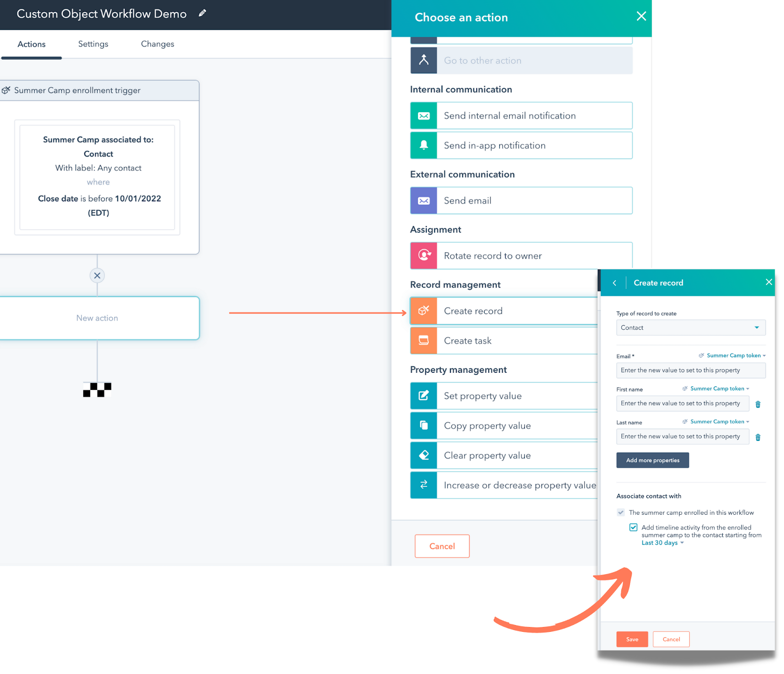Select the Create task action icon
Viewport: 784px width, 674px height.
[423, 340]
